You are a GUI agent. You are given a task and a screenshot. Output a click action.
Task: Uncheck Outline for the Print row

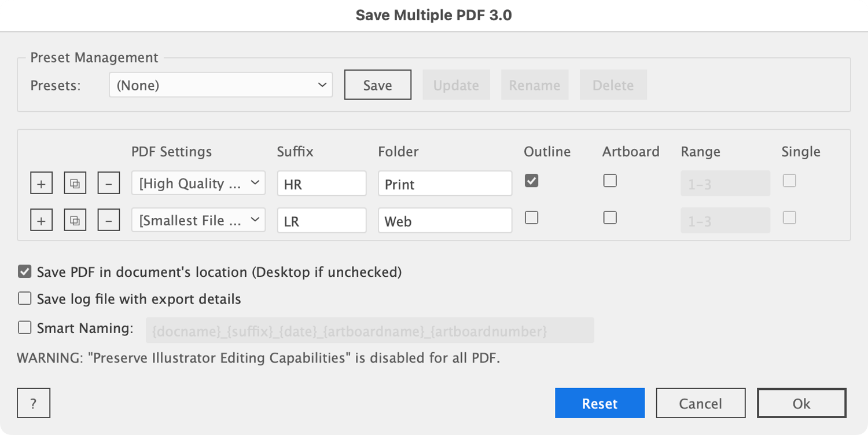tap(531, 181)
